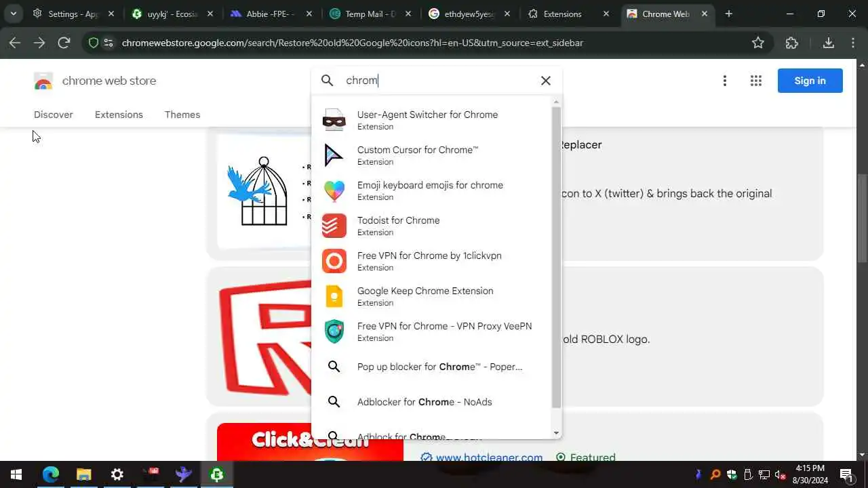Open the ROBLOX logo extension thumbnail
The image size is (868, 488).
pyautogui.click(x=263, y=339)
